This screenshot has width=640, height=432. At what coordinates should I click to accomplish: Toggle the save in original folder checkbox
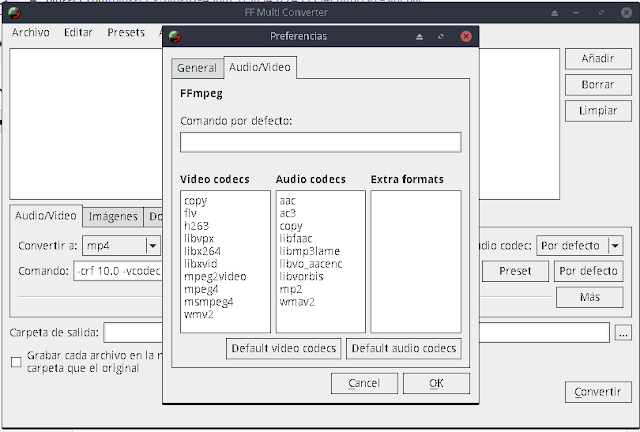point(16,362)
